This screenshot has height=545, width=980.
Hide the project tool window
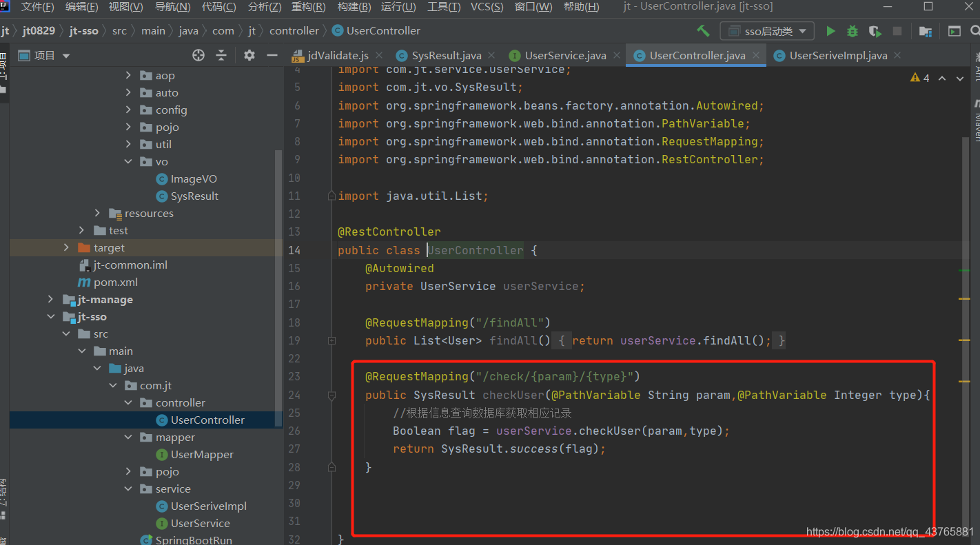[x=272, y=55]
